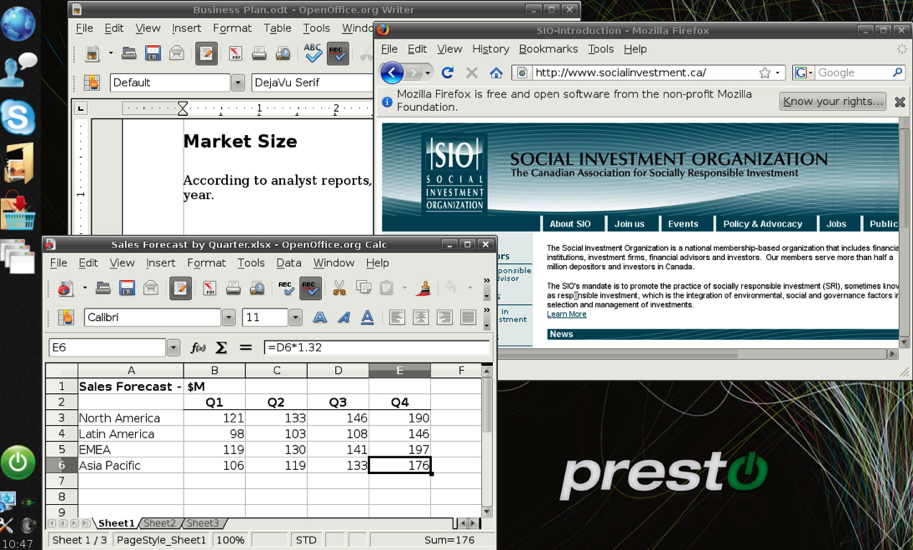Center cell text horizontally in Calc
The width and height of the screenshot is (913, 550).
point(420,317)
